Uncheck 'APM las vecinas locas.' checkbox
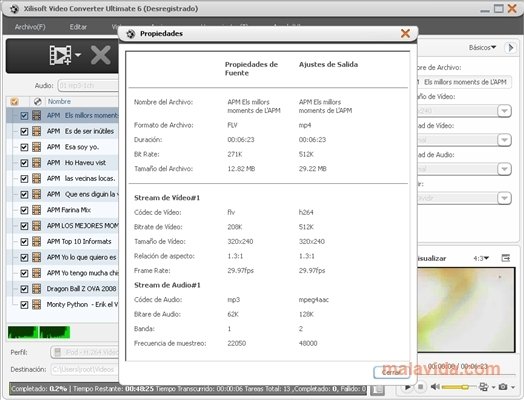 pyautogui.click(x=24, y=179)
